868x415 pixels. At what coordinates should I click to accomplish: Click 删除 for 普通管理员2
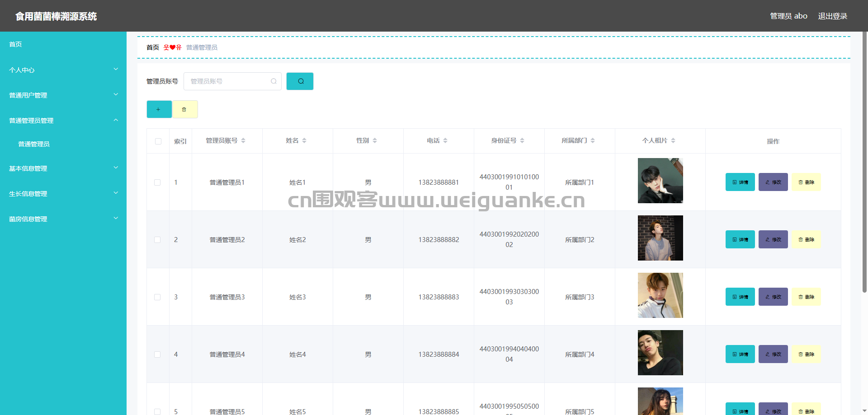[x=806, y=239]
